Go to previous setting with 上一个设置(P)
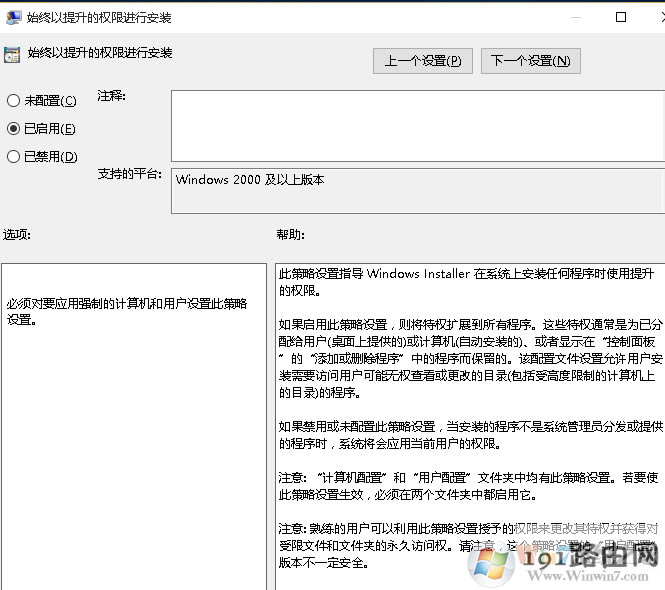This screenshot has width=665, height=590. tap(422, 61)
